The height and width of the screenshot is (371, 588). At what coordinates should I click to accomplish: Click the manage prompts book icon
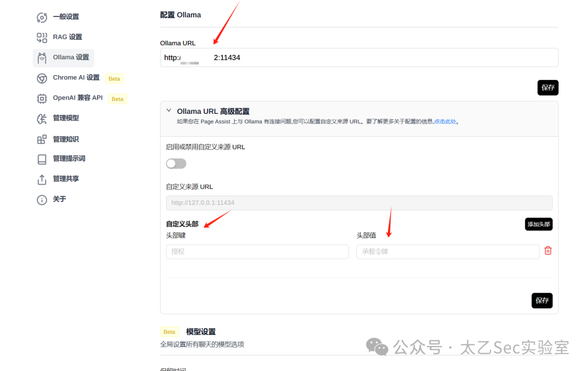coord(41,159)
